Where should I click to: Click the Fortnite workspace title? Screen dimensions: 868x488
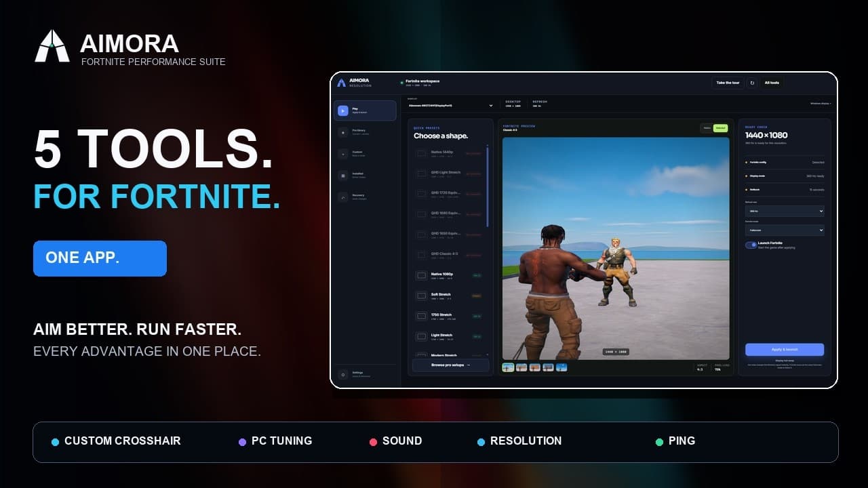(422, 81)
